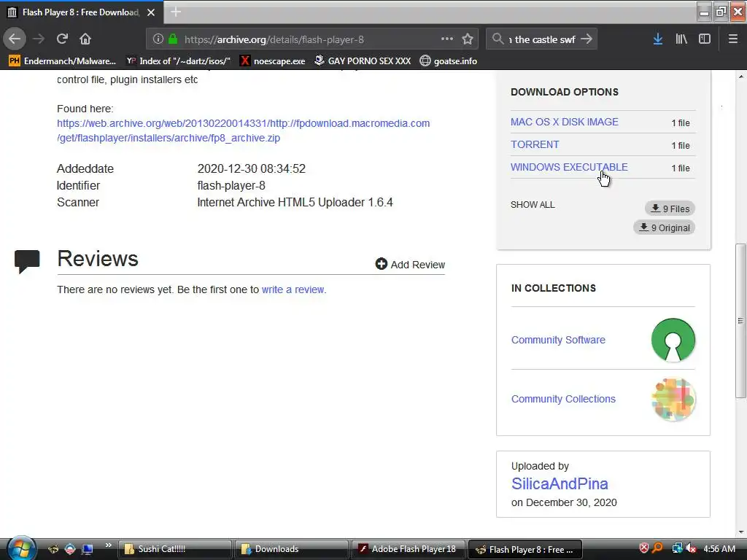Click the muted volume tray icon
Image resolution: width=747 pixels, height=560 pixels.
(x=691, y=548)
